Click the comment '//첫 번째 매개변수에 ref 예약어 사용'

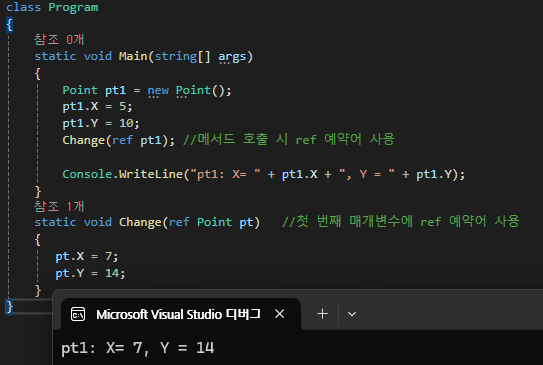[401, 221]
